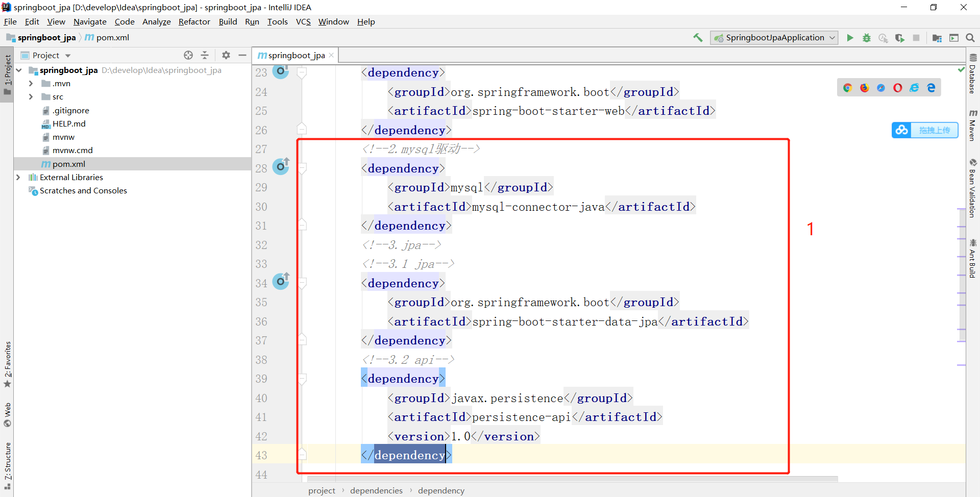Click 'dependencies' in the editor breadcrumb
This screenshot has height=497, width=980.
tap(376, 490)
